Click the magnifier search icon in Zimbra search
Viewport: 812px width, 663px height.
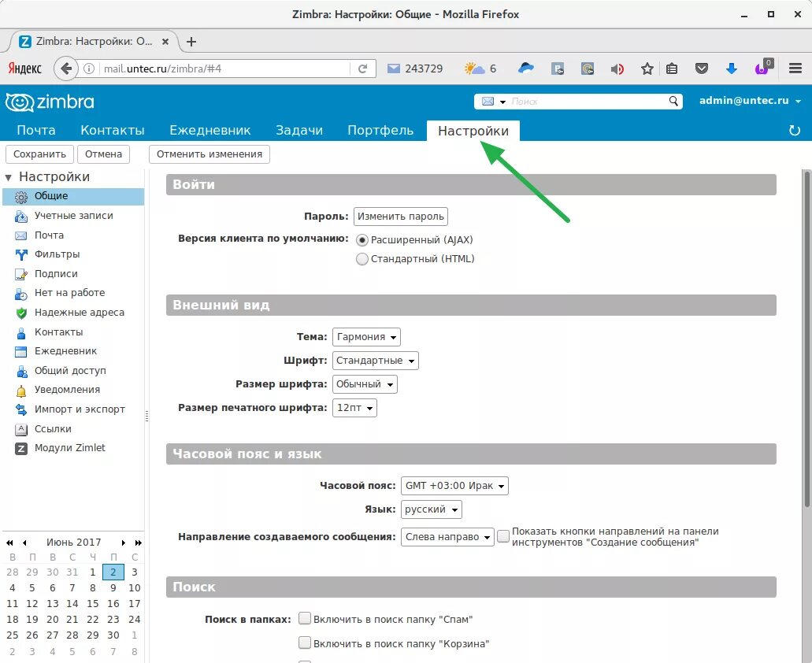pyautogui.click(x=673, y=101)
